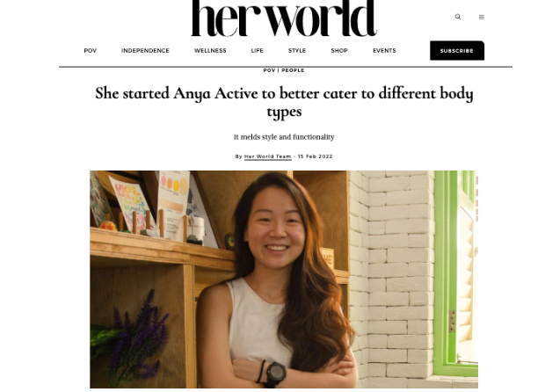Open the Events navigation item

384,51
